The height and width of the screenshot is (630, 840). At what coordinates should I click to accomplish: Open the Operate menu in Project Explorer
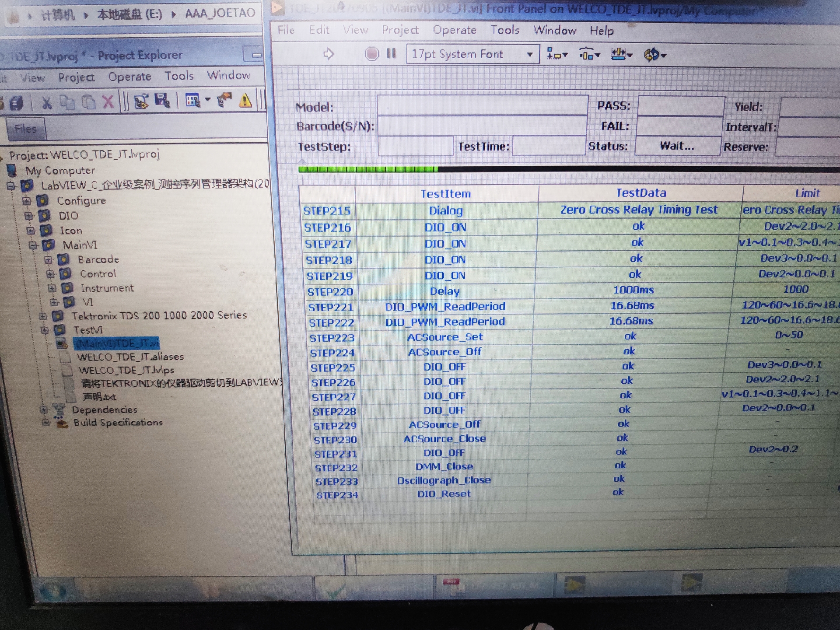point(129,77)
